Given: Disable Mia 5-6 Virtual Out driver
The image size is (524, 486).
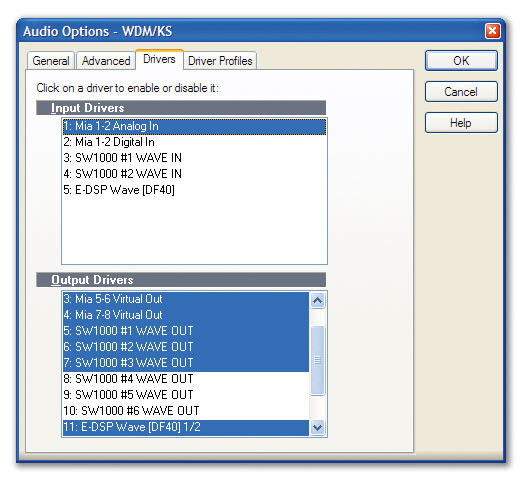Looking at the screenshot, I should (x=186, y=299).
